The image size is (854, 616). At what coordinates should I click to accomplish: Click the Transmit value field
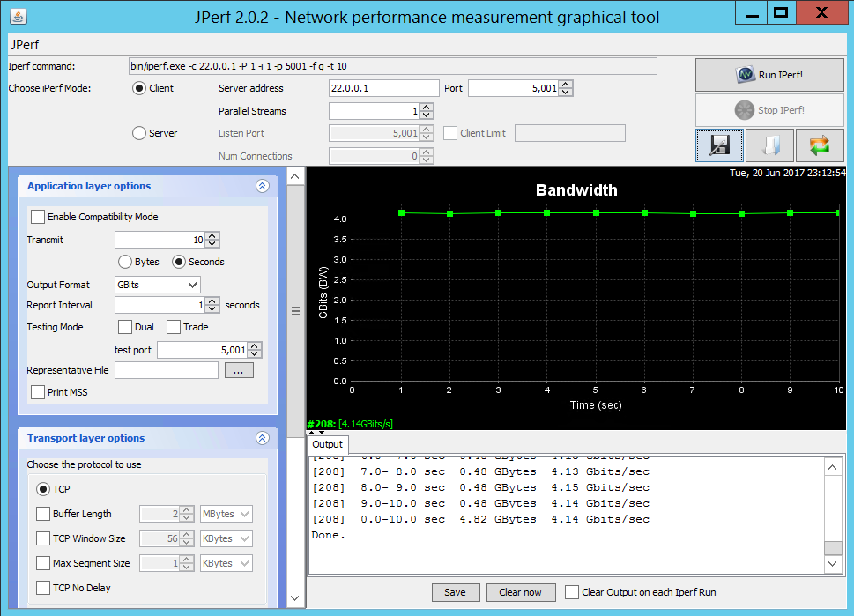[160, 240]
